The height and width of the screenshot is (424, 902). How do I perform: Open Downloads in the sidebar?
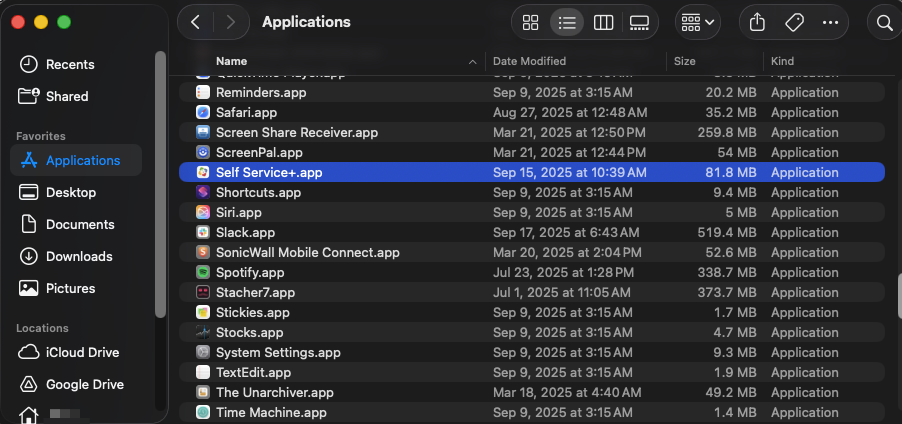(x=66, y=256)
